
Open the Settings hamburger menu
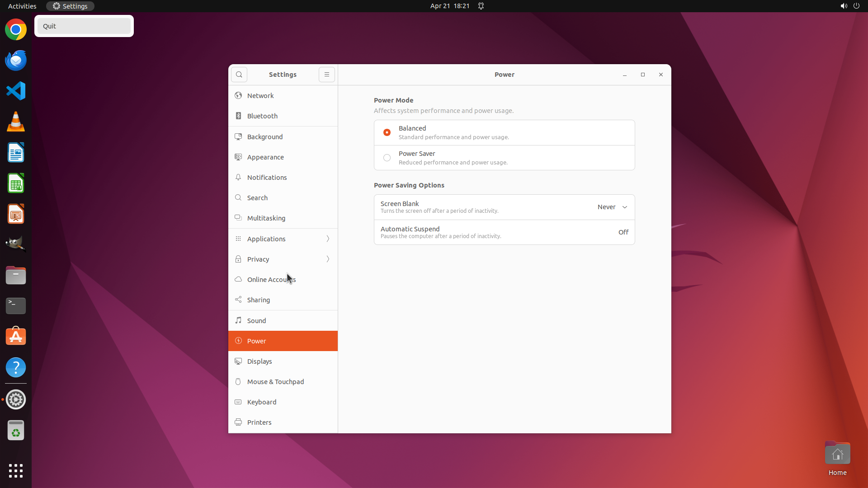pos(326,75)
